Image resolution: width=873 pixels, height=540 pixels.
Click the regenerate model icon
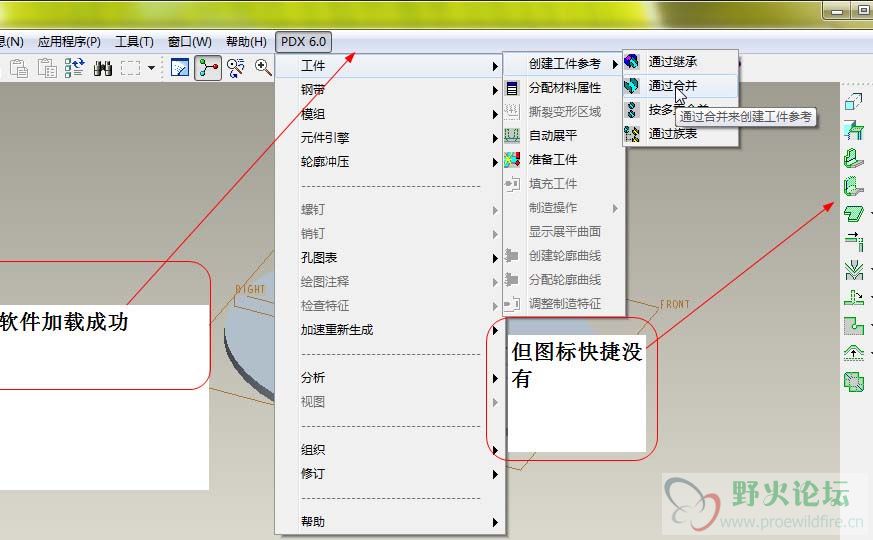point(75,68)
